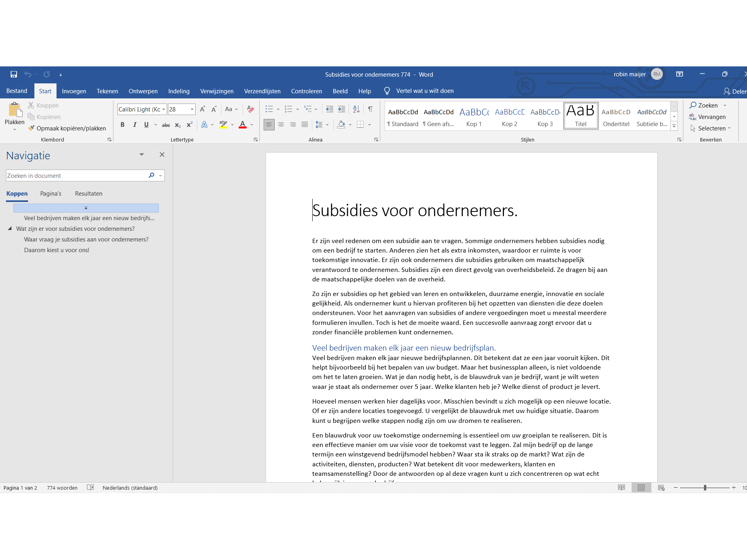Apply yellow text highlight color

tap(223, 125)
